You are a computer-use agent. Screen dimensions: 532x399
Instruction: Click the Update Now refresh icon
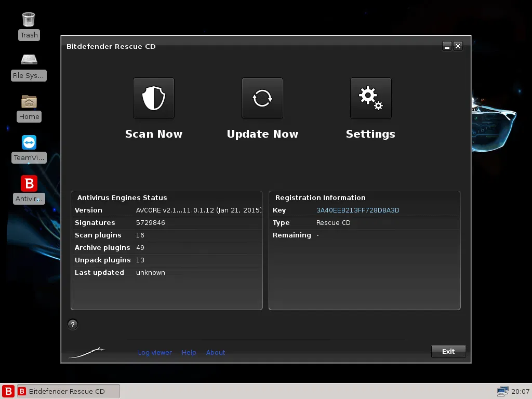point(262,98)
